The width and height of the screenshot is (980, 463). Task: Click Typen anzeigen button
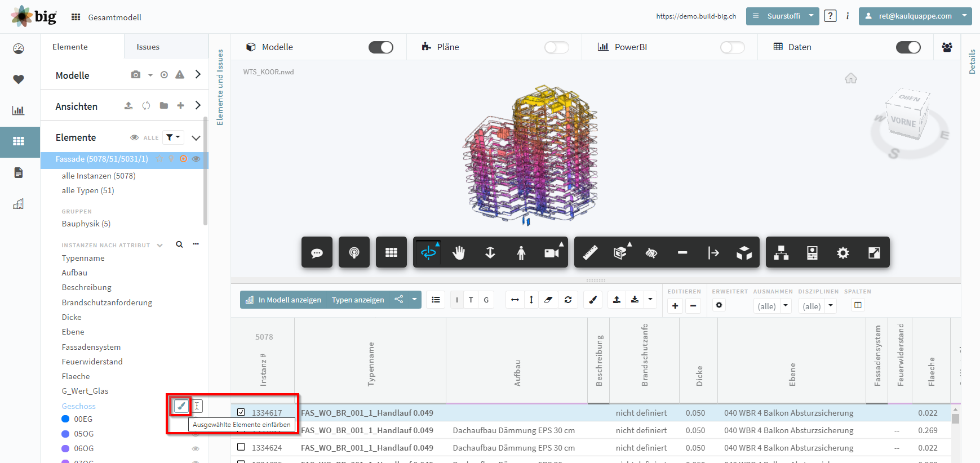point(358,300)
